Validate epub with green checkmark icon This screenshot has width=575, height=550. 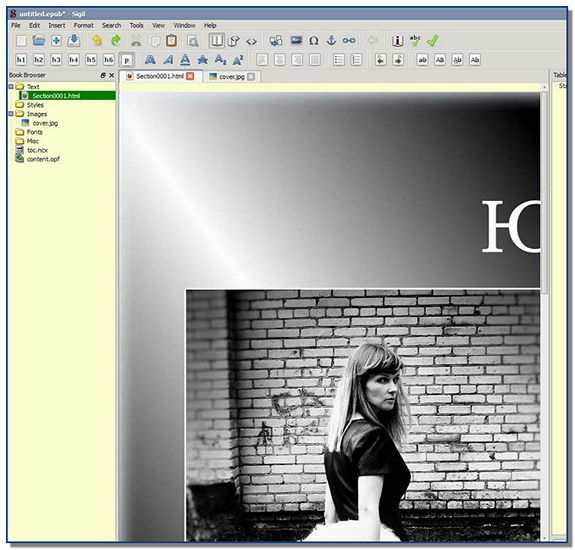433,41
